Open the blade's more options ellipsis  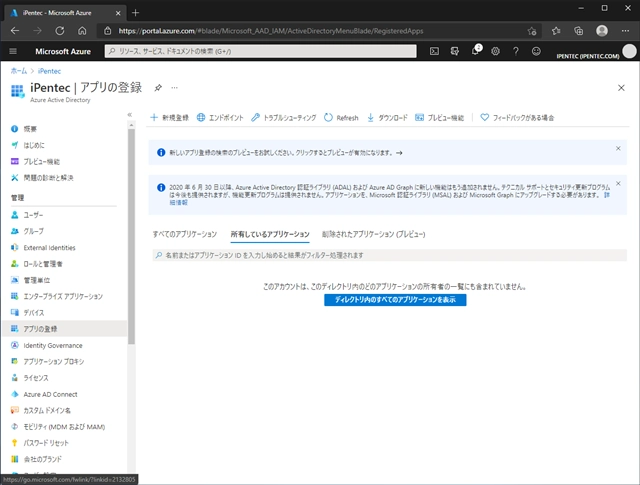click(174, 87)
